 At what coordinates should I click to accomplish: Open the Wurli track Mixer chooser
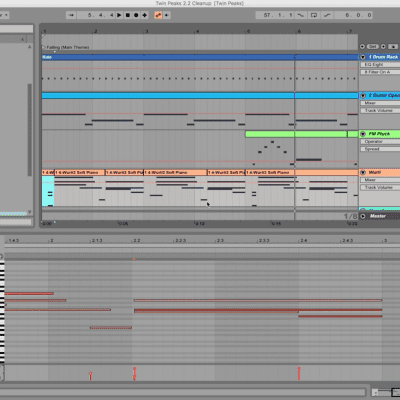pyautogui.click(x=380, y=180)
